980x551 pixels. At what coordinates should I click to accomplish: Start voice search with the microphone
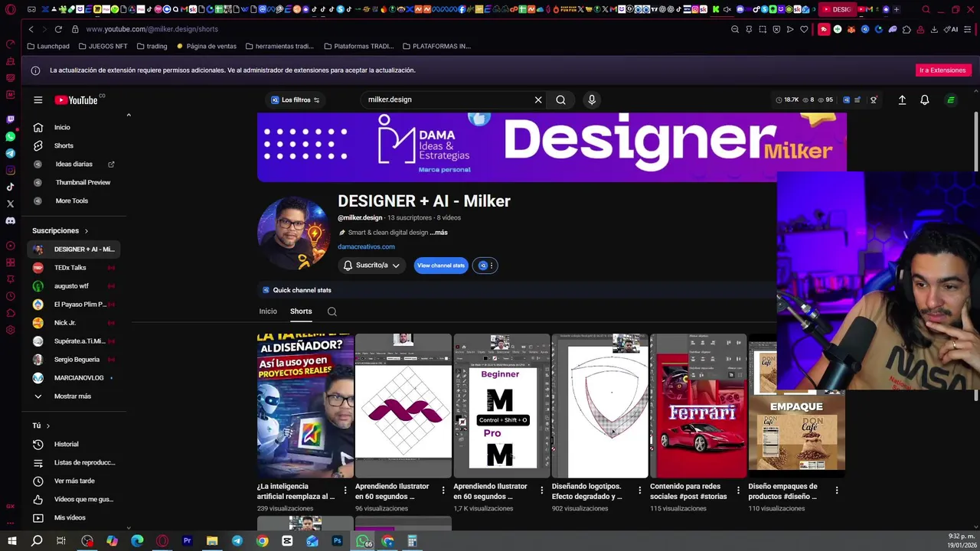click(x=591, y=99)
